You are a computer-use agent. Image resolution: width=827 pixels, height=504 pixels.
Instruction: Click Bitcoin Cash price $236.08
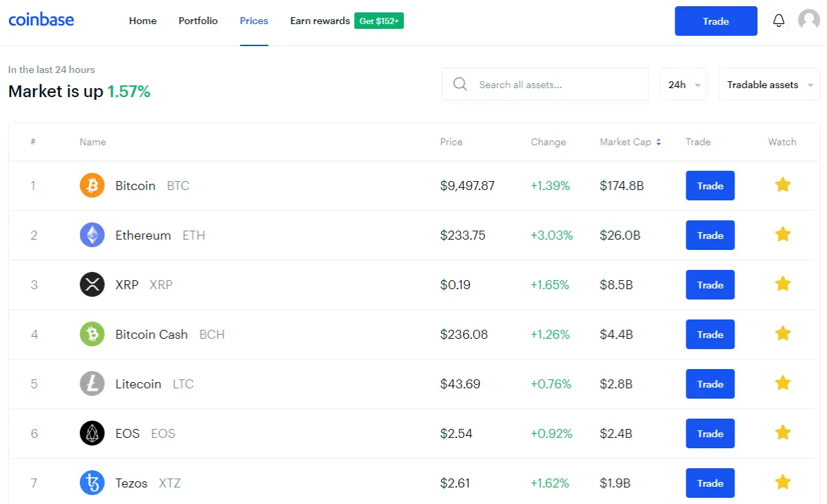(x=464, y=335)
